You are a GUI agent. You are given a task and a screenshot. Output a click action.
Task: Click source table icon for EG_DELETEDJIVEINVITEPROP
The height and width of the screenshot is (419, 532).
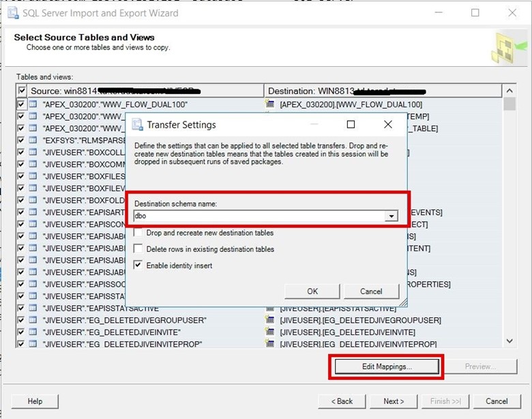click(33, 344)
